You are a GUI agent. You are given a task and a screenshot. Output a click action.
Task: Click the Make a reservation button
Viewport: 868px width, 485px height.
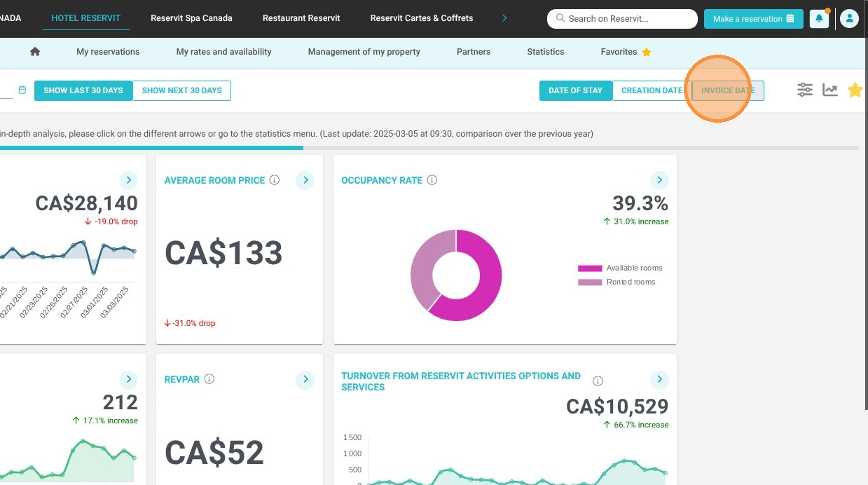(754, 19)
